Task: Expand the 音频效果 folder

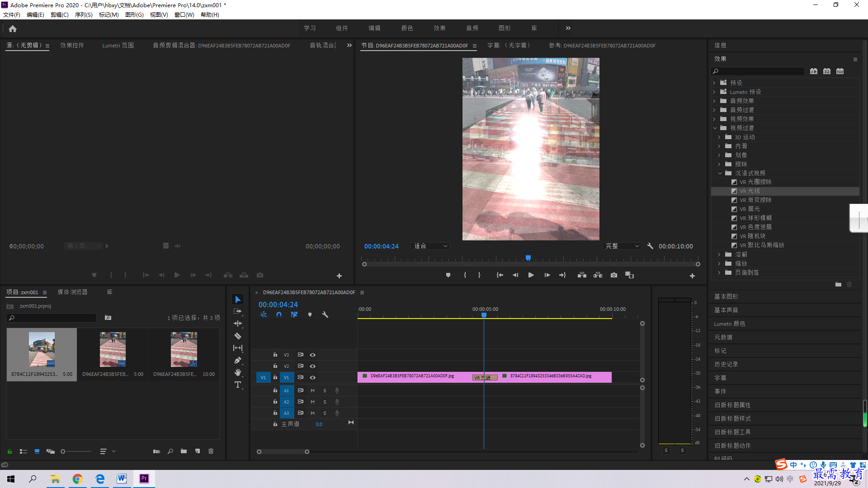Action: click(714, 101)
